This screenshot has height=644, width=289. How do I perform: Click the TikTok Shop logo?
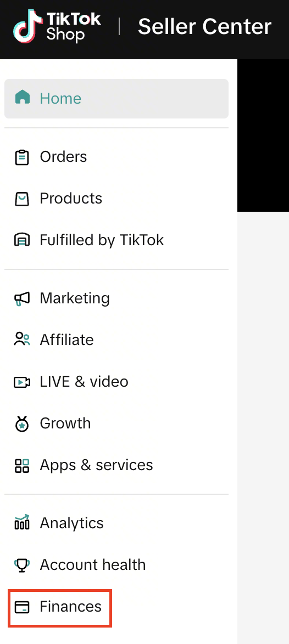[x=57, y=27]
